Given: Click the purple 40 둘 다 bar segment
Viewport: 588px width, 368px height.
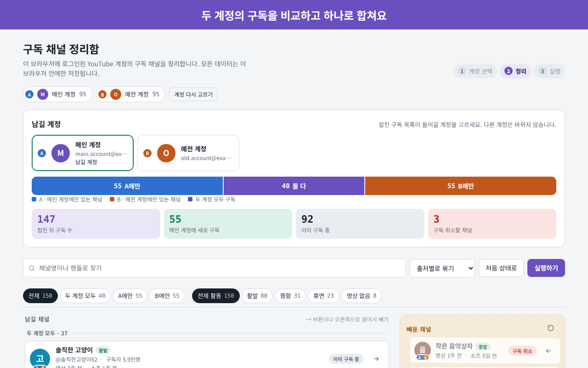Looking at the screenshot, I should tap(294, 186).
